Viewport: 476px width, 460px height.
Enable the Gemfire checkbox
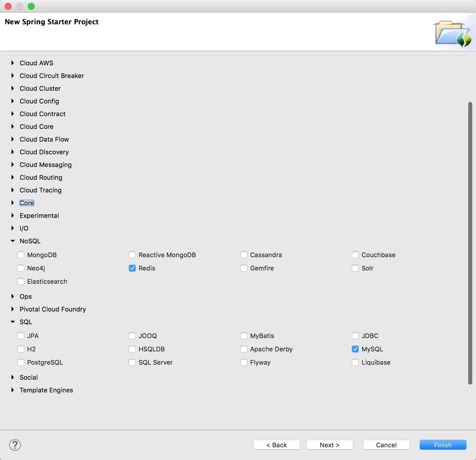(244, 268)
